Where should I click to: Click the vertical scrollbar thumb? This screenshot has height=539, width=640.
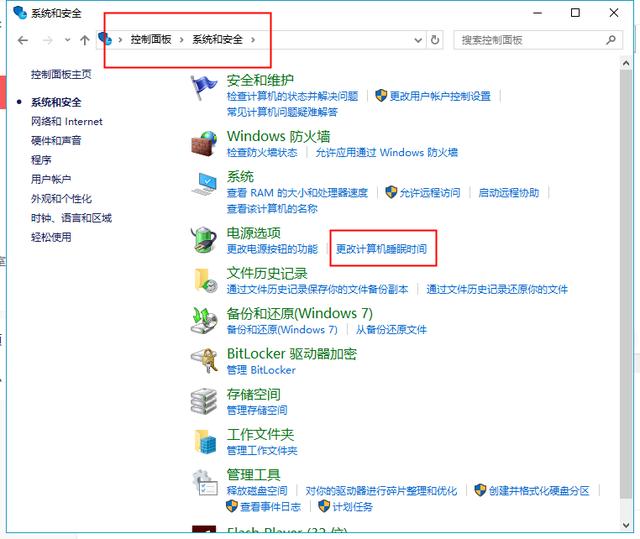[626, 283]
